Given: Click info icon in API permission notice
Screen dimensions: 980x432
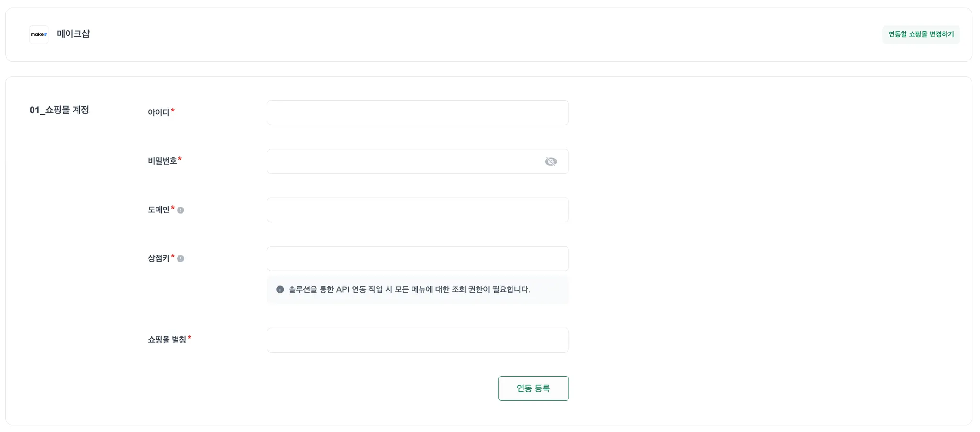Looking at the screenshot, I should tap(280, 289).
